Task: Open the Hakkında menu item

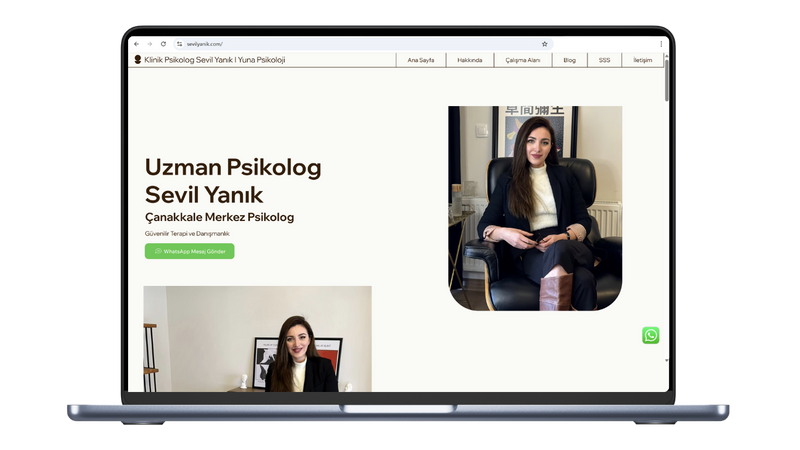Action: click(470, 60)
